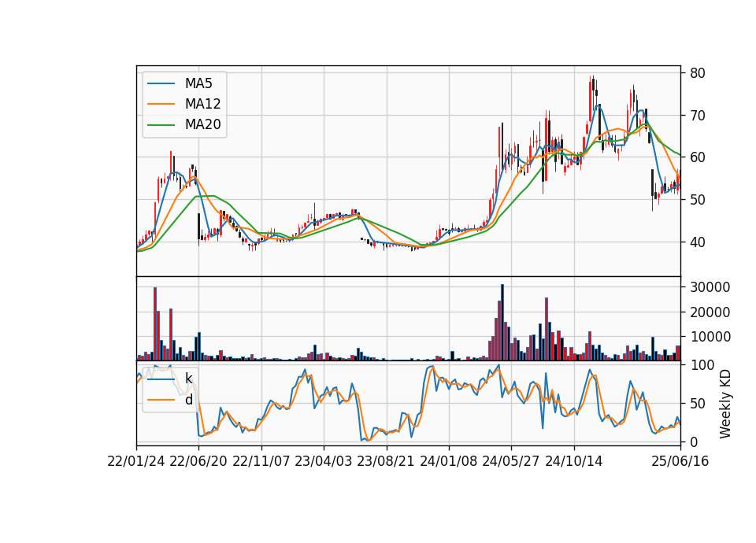This screenshot has width=756, height=543.
Task: Click the 22/01/24 date tick label
Action: pos(136,461)
